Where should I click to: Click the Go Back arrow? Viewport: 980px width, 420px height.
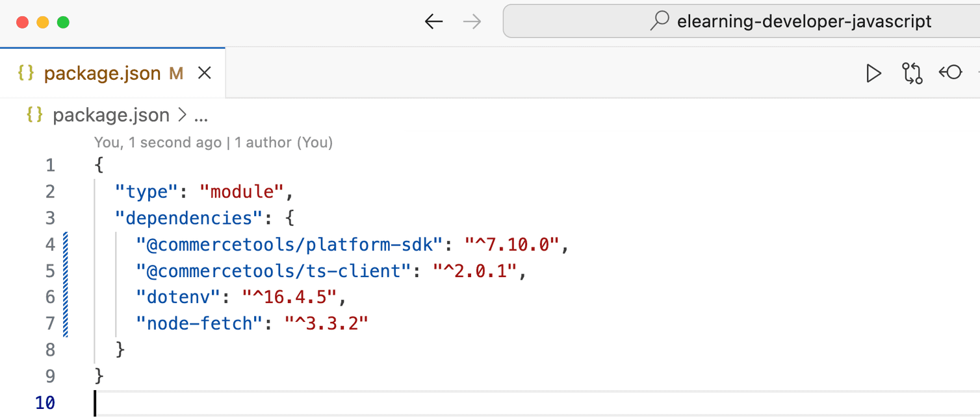click(433, 22)
